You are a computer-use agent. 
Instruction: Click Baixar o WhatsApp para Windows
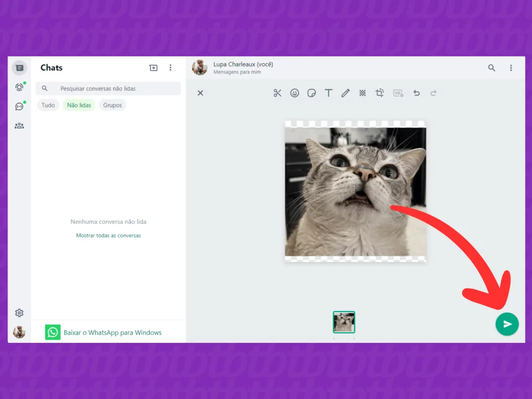pos(112,332)
